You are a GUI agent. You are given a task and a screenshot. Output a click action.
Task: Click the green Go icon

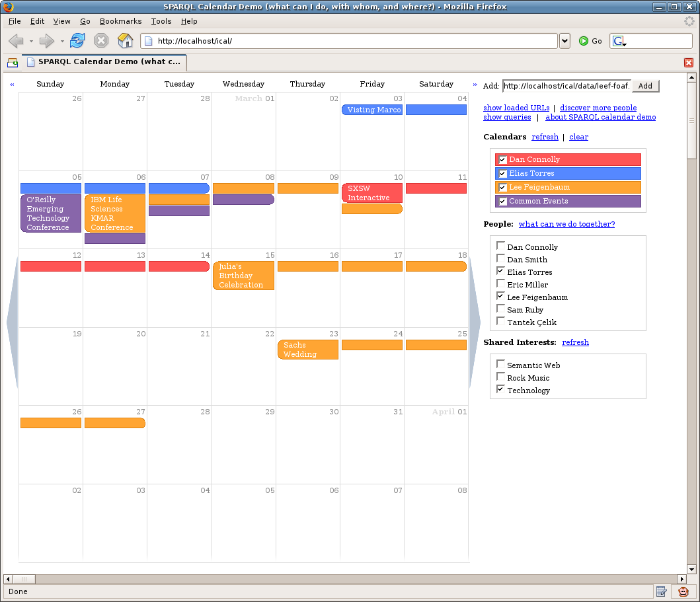tap(584, 41)
